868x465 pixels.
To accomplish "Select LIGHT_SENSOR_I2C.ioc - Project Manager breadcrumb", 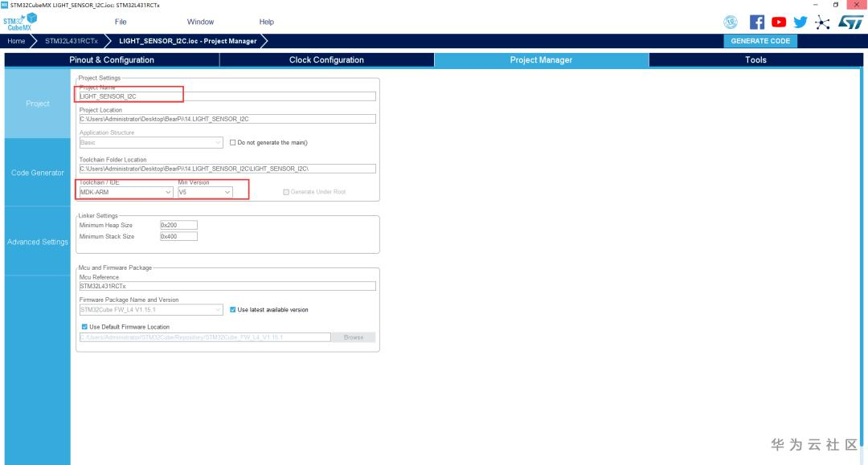I will (187, 41).
